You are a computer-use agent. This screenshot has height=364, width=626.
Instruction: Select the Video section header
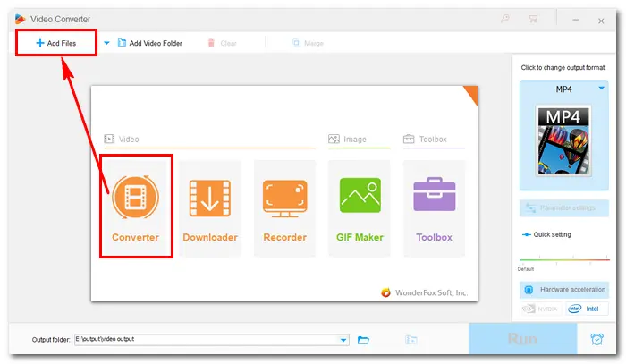point(122,139)
